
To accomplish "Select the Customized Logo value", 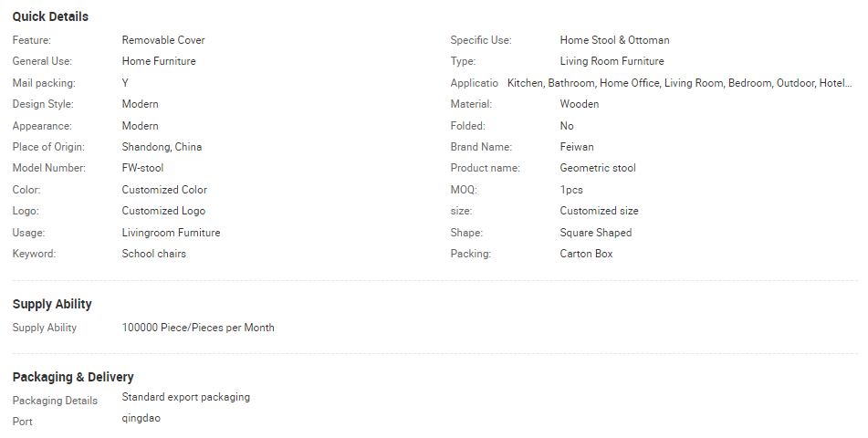I will (x=163, y=211).
